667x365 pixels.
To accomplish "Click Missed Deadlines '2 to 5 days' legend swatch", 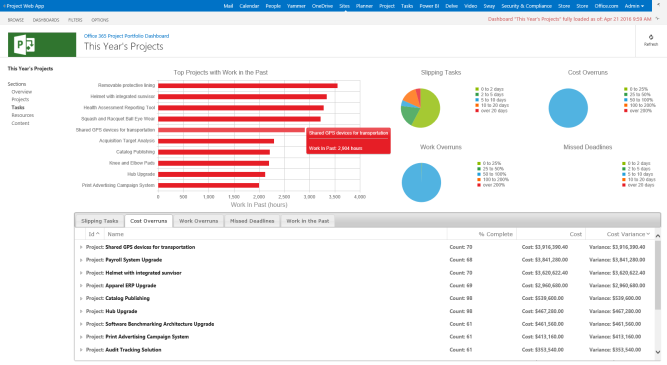I will [x=624, y=169].
